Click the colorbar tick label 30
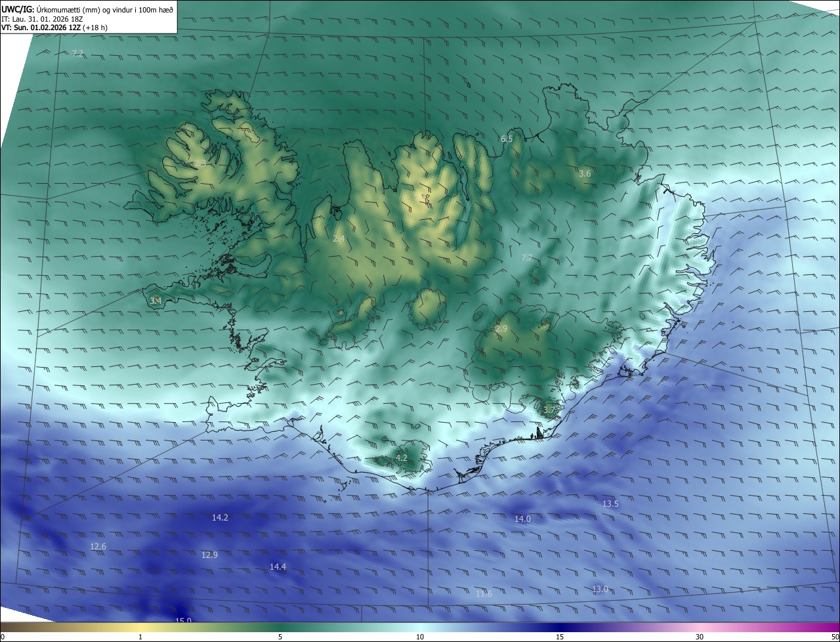The width and height of the screenshot is (840, 642). click(700, 637)
